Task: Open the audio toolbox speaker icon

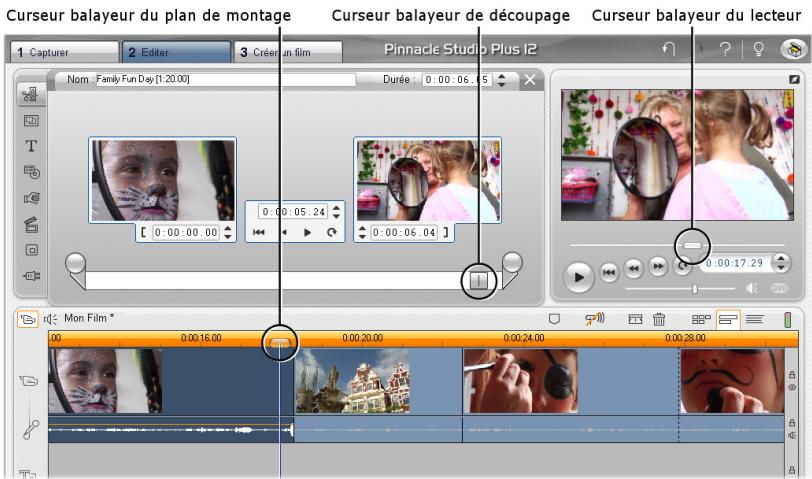Action: tap(50, 319)
